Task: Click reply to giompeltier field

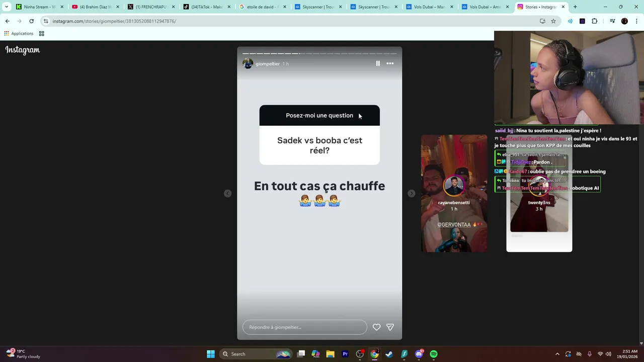Action: point(305,327)
